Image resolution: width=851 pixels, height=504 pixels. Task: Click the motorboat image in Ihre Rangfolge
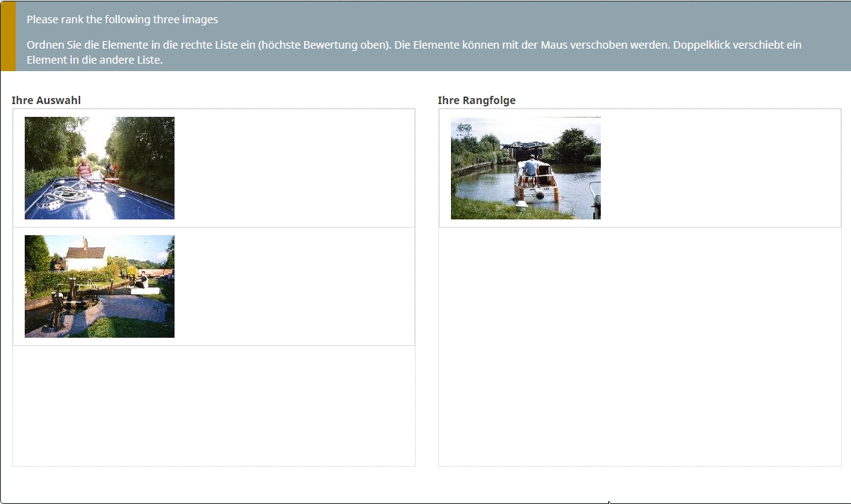(525, 168)
